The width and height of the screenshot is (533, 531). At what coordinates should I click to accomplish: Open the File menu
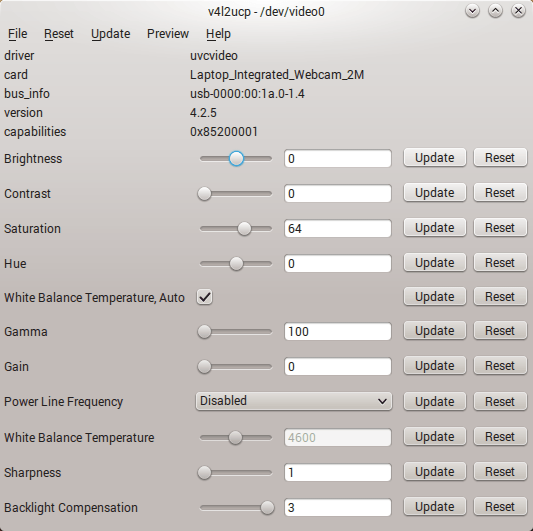coord(17,34)
